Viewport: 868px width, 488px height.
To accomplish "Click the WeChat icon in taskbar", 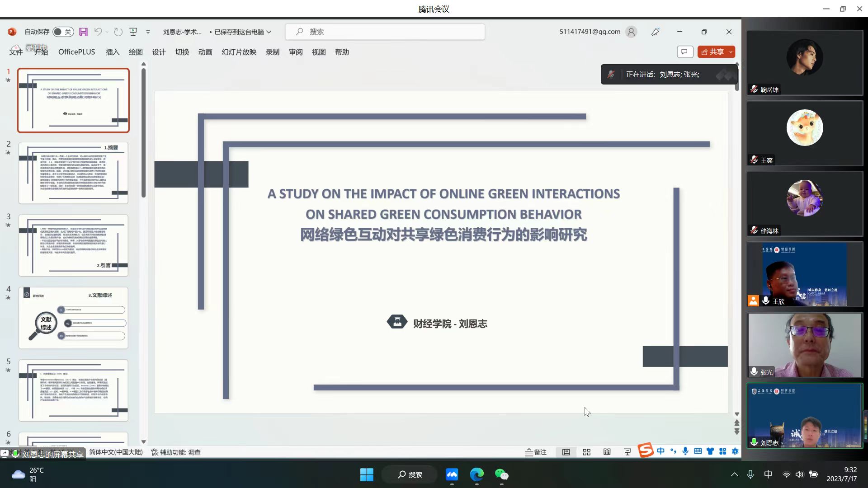I will coord(501,474).
